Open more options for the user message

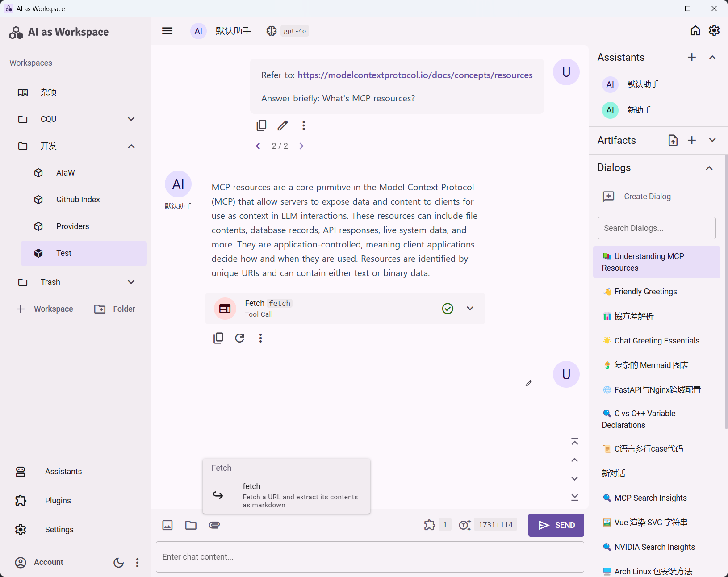tap(304, 125)
